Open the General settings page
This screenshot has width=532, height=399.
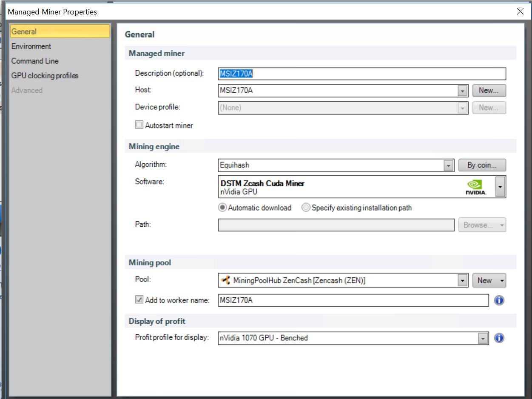point(60,31)
